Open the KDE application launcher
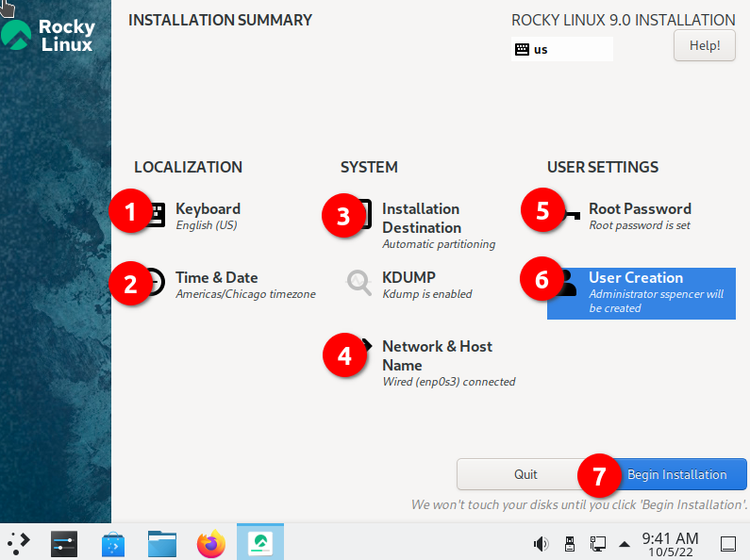This screenshot has width=750, height=560. (x=19, y=542)
